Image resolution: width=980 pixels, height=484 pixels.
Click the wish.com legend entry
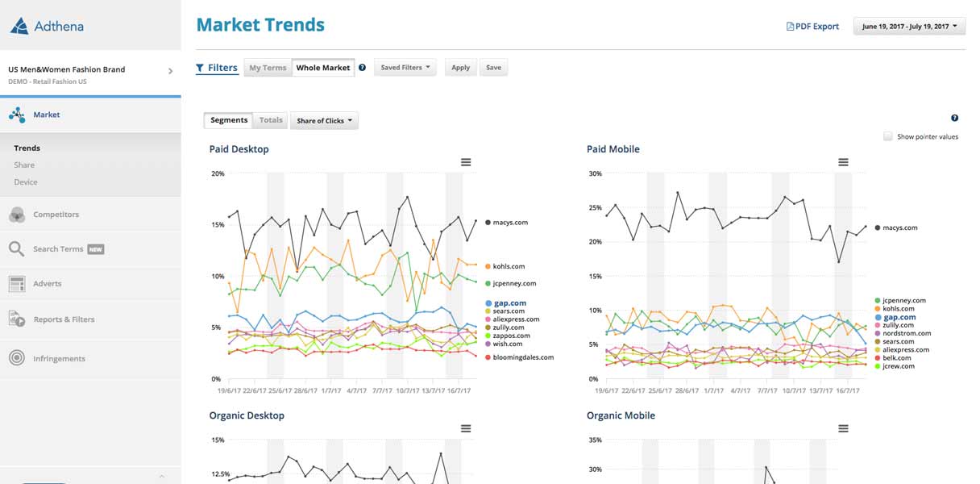click(x=504, y=344)
